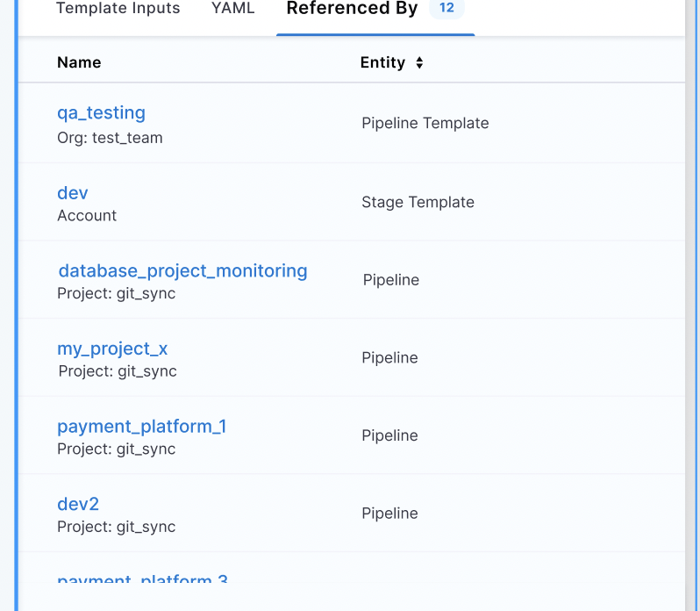Viewport: 700px width, 611px height.
Task: Select the Referenced By tab
Action: pyautogui.click(x=352, y=9)
